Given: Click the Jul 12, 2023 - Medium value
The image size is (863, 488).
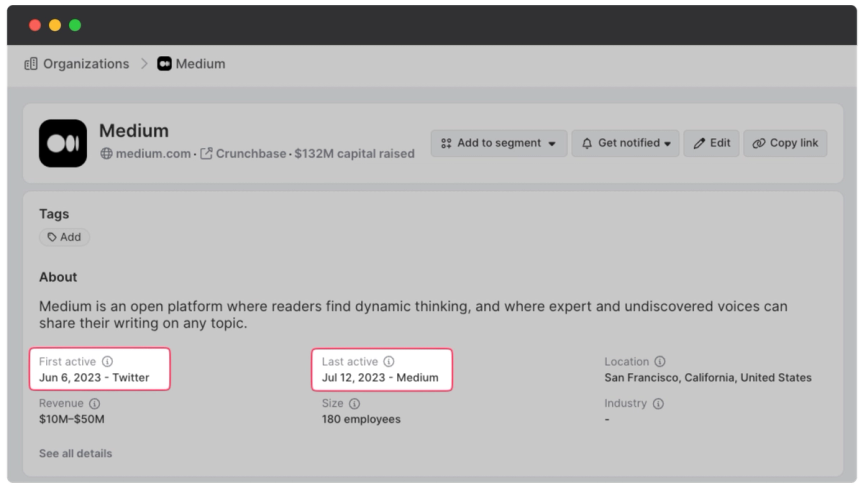Looking at the screenshot, I should pos(380,377).
